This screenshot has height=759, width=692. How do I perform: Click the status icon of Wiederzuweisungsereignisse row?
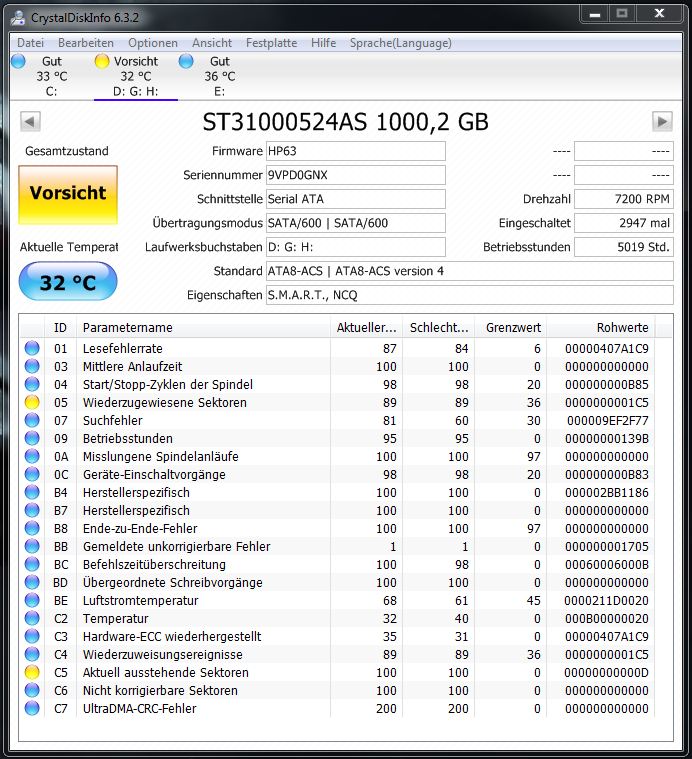pos(32,654)
